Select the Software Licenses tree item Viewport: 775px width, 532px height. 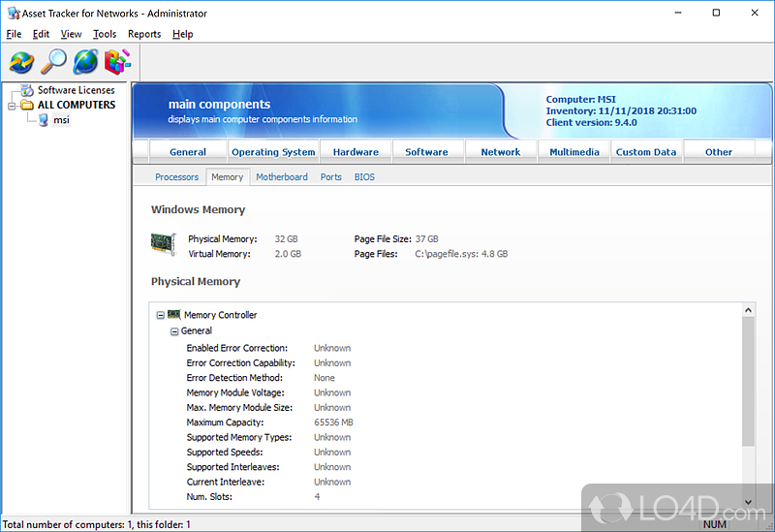tap(77, 90)
